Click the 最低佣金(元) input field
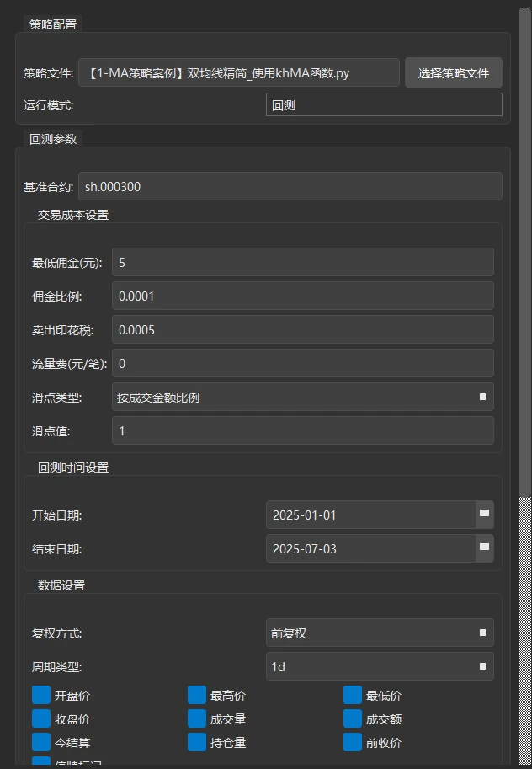 (302, 262)
